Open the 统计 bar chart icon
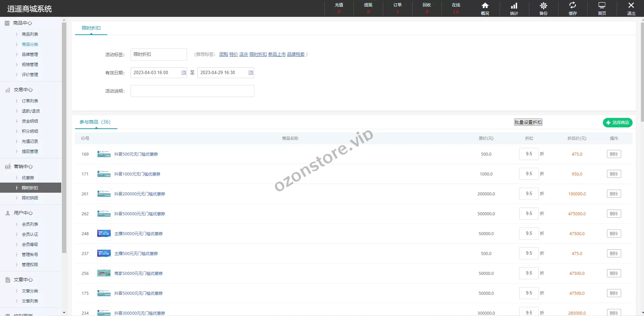This screenshot has height=316, width=644. [514, 8]
